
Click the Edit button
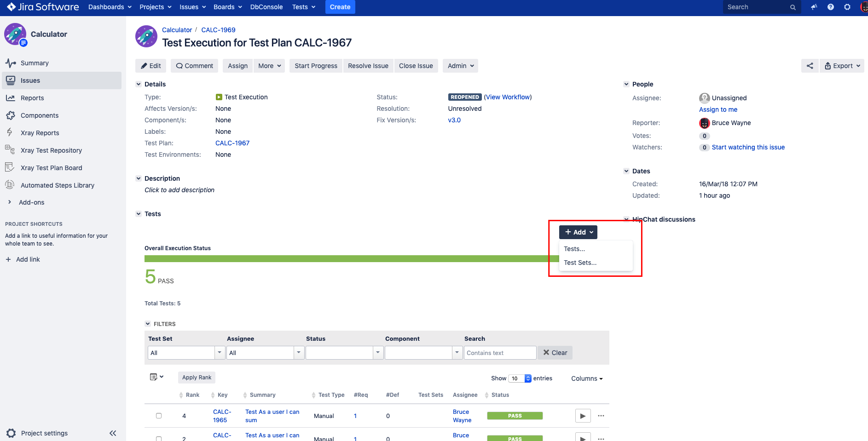pyautogui.click(x=151, y=66)
